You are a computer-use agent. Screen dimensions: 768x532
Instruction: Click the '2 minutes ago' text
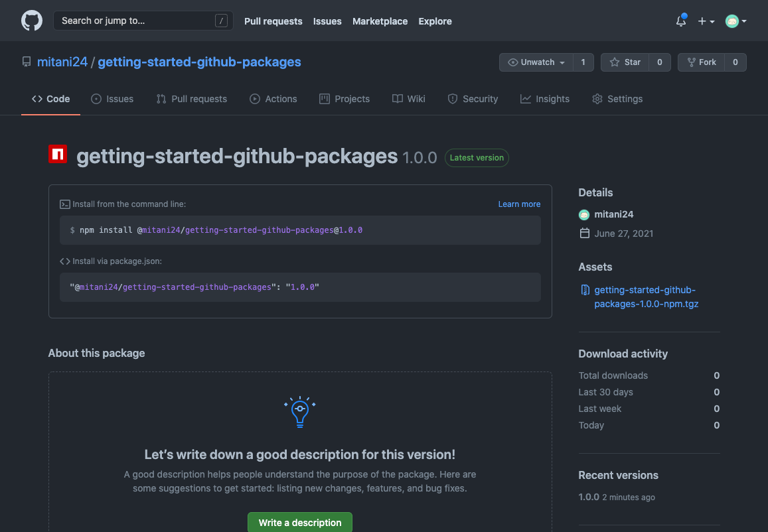click(629, 498)
